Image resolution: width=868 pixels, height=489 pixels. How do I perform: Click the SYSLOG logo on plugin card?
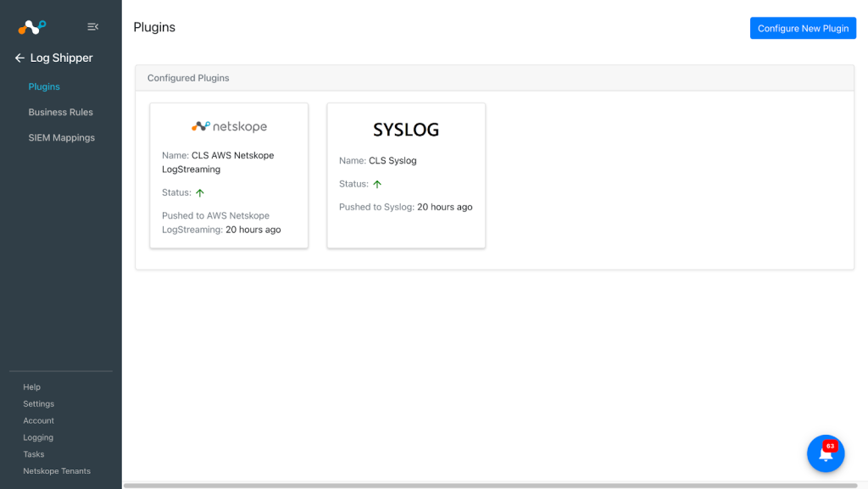(x=406, y=130)
